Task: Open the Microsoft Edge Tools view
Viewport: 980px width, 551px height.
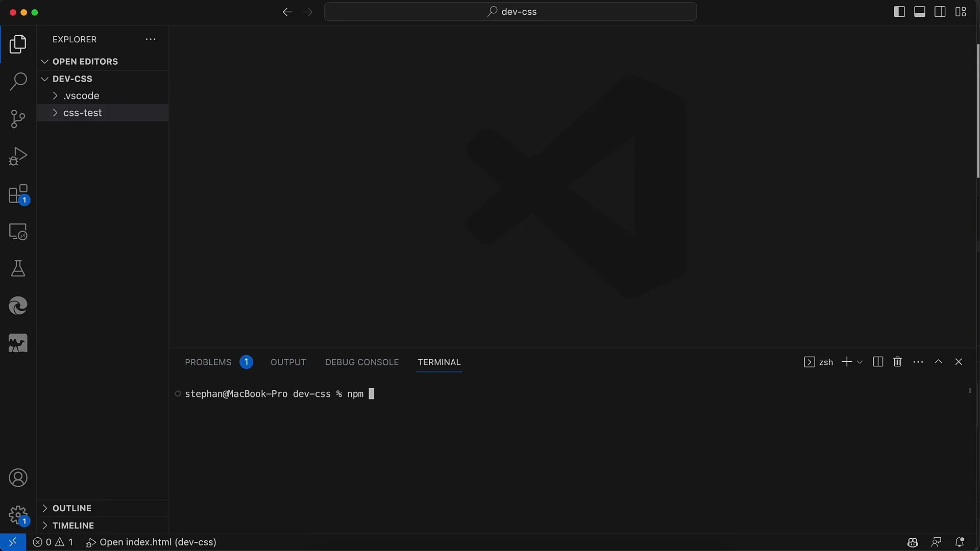Action: point(18,306)
